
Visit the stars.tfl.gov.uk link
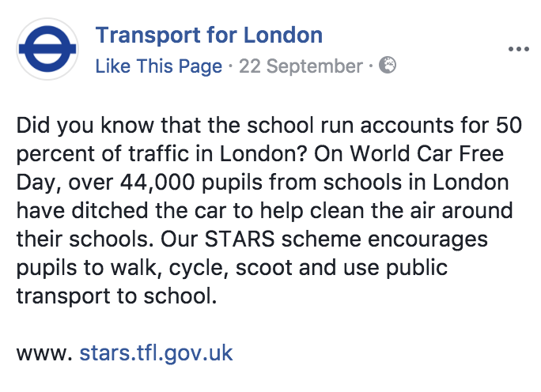pos(156,352)
